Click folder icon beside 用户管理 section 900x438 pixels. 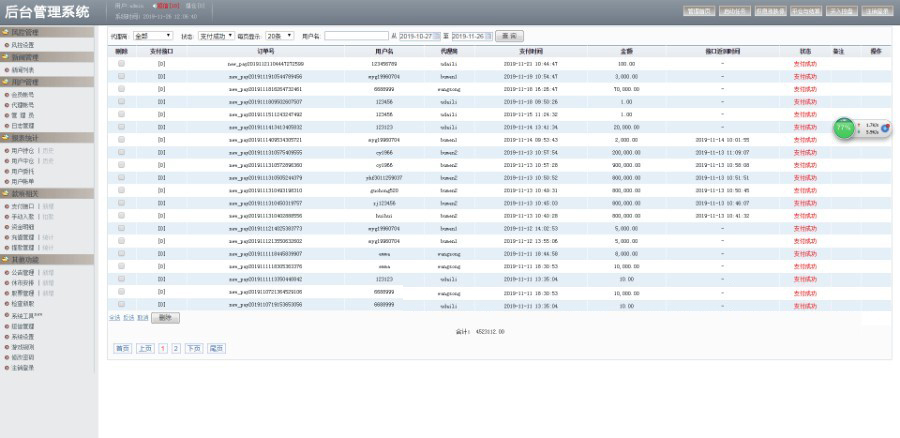tap(5, 84)
